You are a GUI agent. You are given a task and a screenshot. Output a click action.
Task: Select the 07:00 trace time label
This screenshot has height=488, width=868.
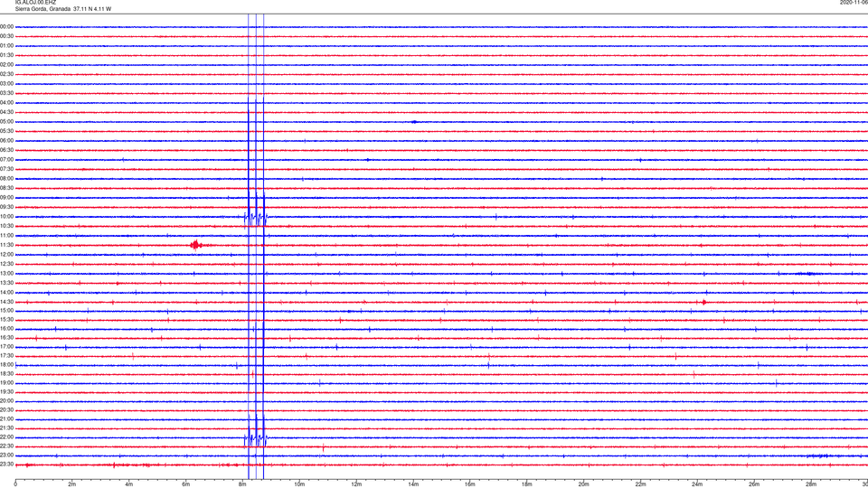[x=6, y=160]
